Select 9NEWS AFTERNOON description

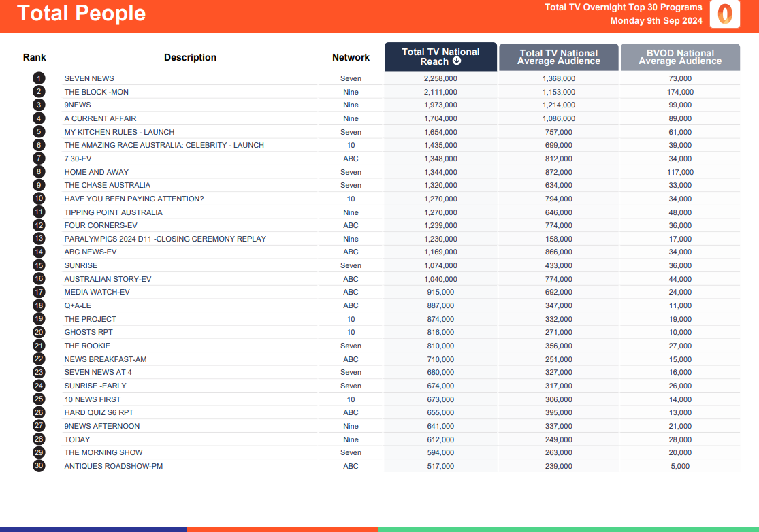[x=102, y=426]
